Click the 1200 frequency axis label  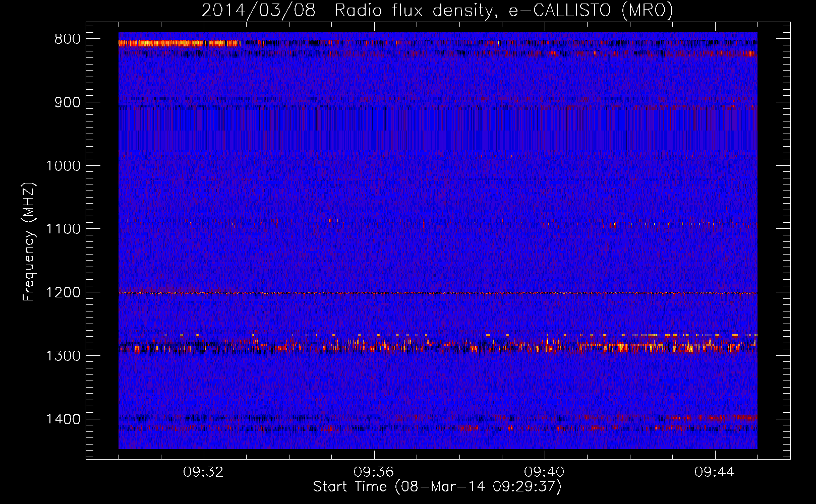pos(63,293)
